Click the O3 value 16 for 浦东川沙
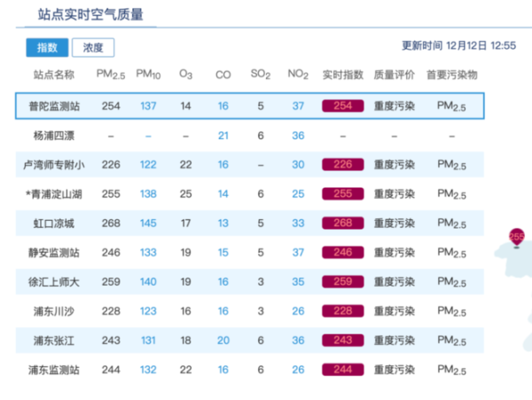532x400 pixels. click(x=185, y=311)
